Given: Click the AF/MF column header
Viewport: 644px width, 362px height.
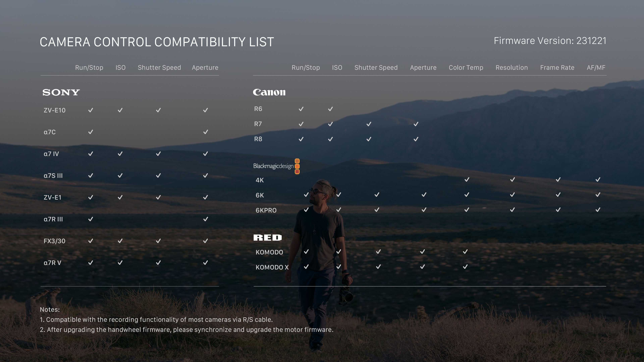Looking at the screenshot, I should click(596, 68).
